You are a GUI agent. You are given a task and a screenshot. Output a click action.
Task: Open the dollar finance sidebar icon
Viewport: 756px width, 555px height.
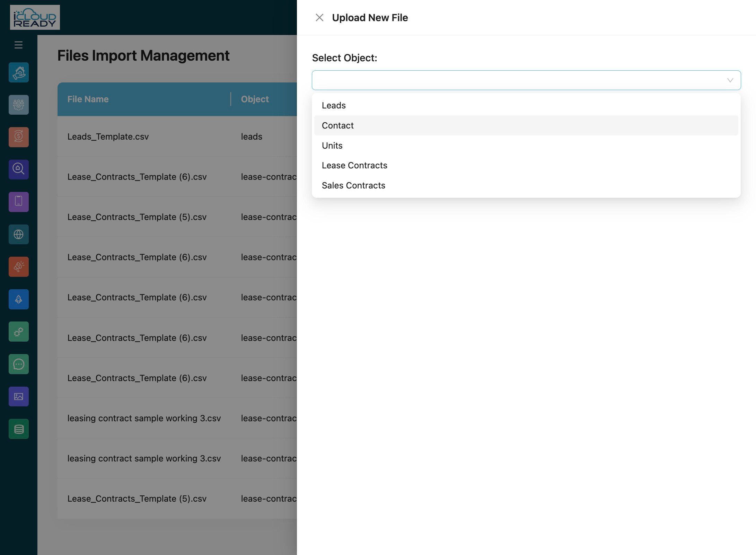click(x=19, y=137)
